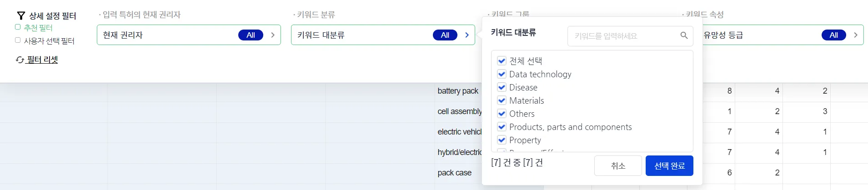Select the battery pack row
Image resolution: width=868 pixels, height=190 pixels.
tap(458, 91)
